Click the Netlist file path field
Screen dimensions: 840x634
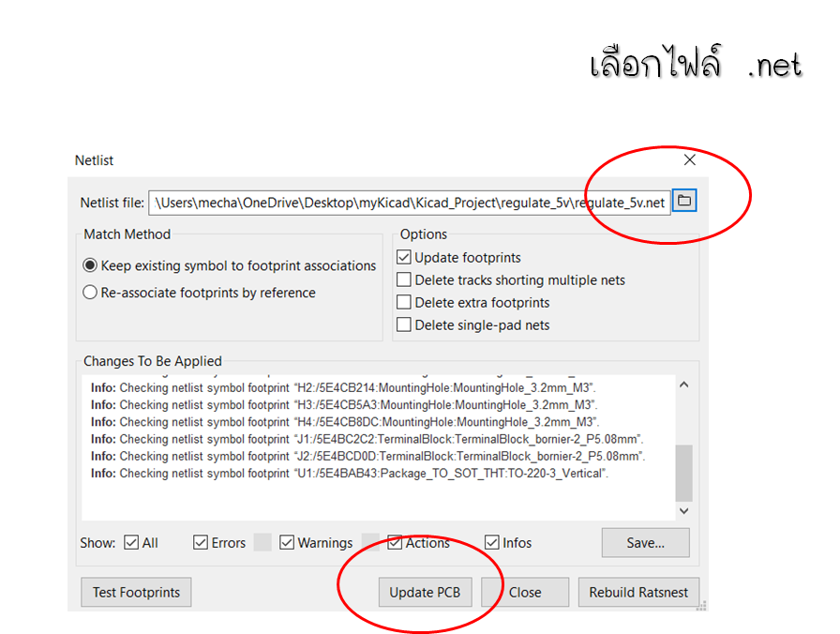pos(410,203)
